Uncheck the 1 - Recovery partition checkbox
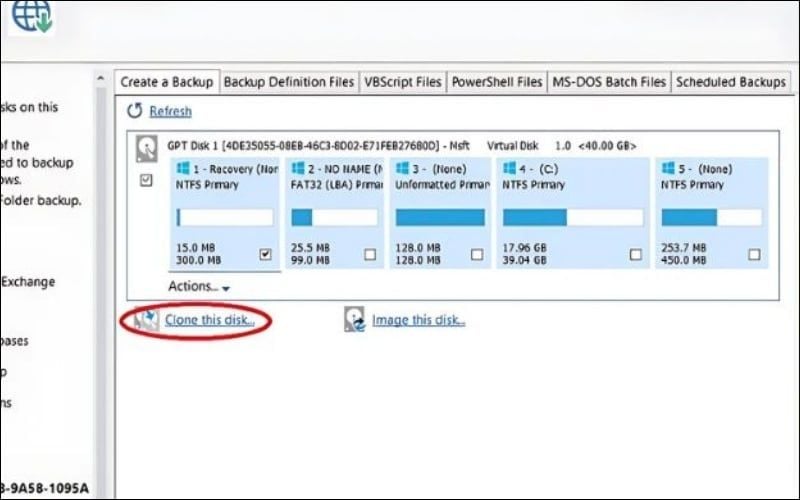This screenshot has height=500, width=800. click(x=265, y=254)
